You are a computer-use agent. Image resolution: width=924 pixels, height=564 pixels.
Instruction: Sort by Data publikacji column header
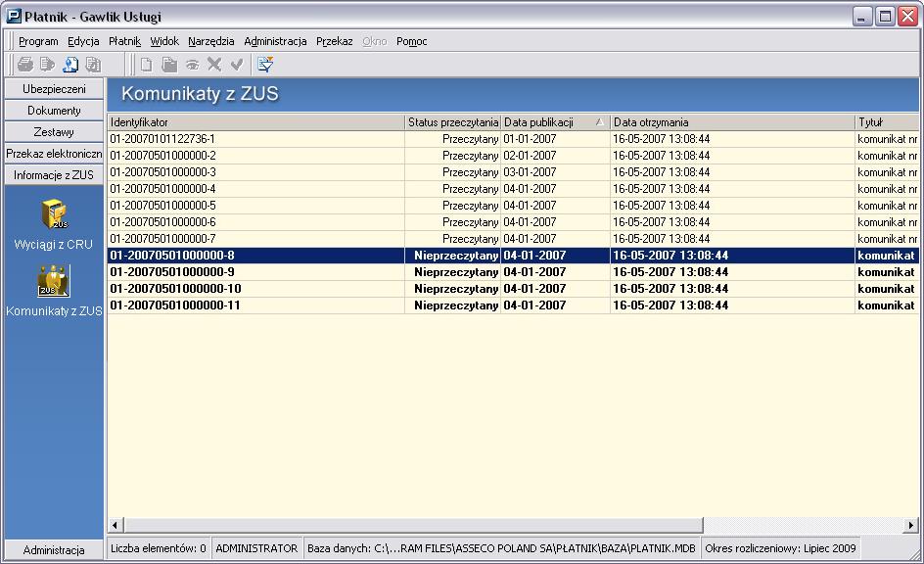555,122
